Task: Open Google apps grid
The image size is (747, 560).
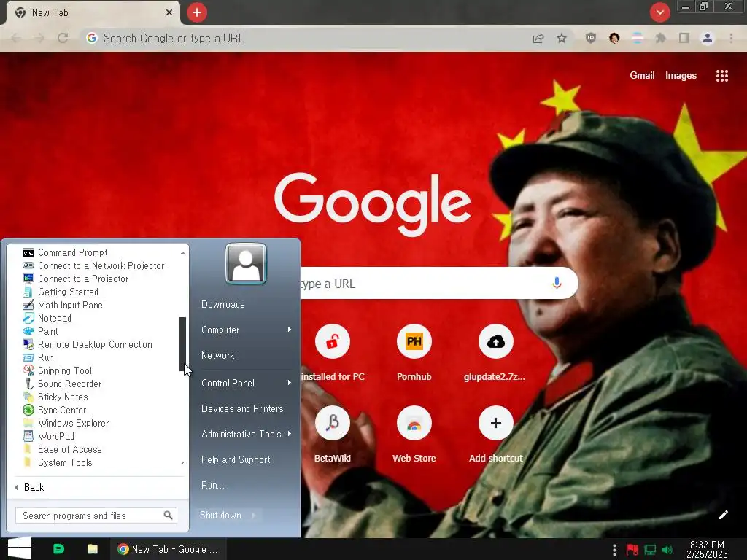Action: pyautogui.click(x=721, y=76)
